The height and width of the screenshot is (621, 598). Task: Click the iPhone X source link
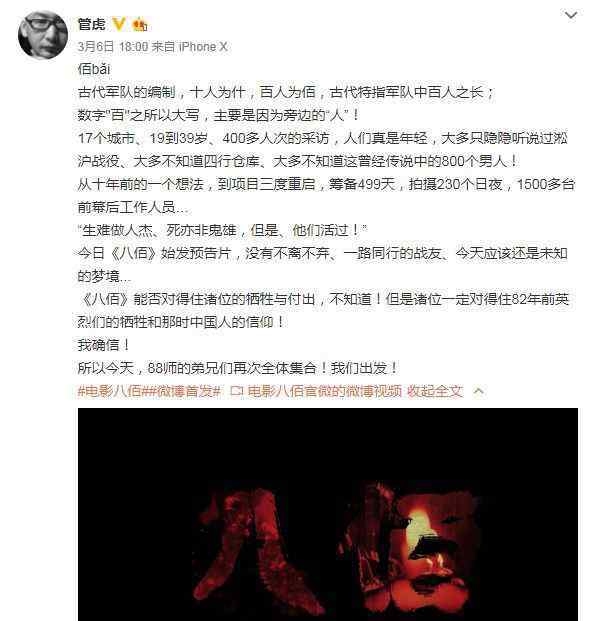point(203,47)
